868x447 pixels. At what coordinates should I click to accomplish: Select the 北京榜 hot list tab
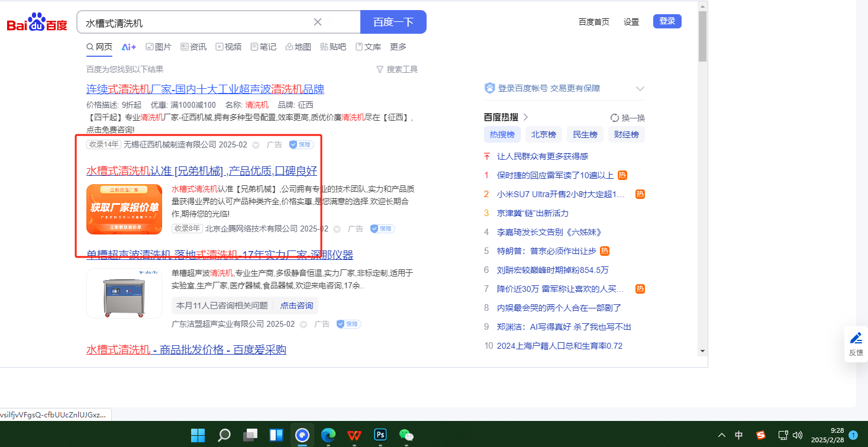tap(543, 134)
